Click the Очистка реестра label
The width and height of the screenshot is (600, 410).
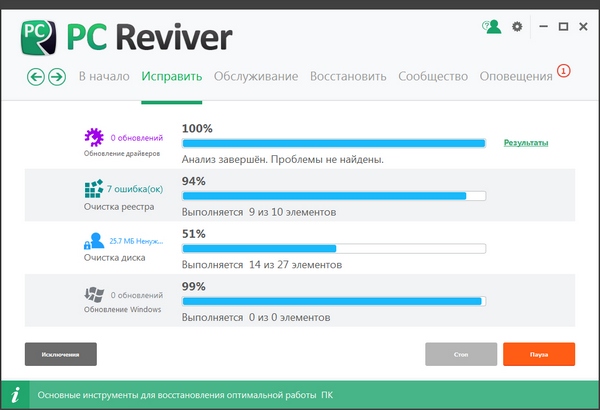(119, 207)
